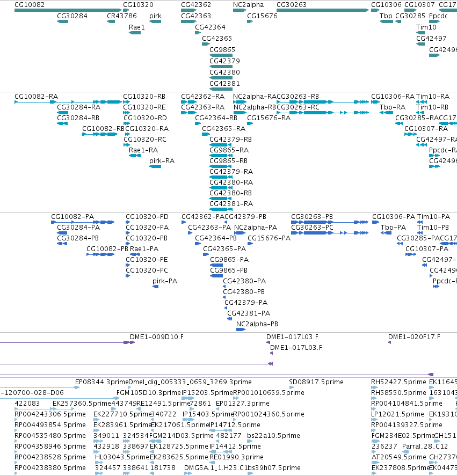Open the CG10320-RE transcript label
This screenshot has height=476, width=457.
144,107
